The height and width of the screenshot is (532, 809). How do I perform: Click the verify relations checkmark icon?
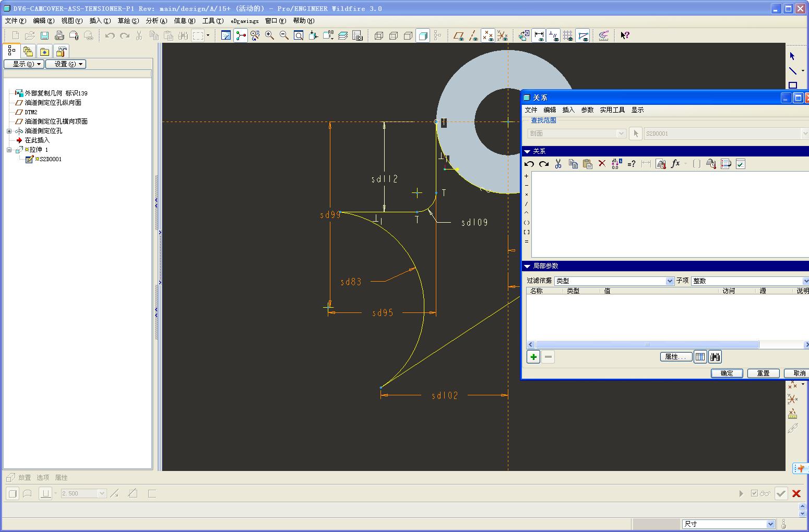point(740,164)
